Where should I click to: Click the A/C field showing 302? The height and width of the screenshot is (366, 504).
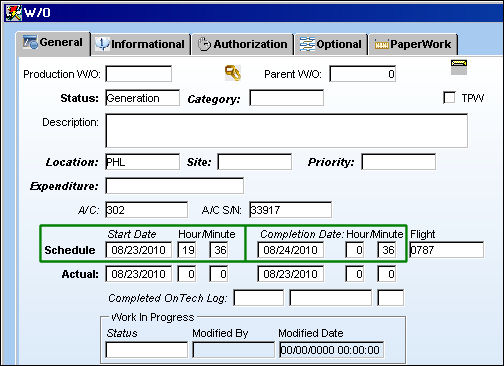point(147,210)
